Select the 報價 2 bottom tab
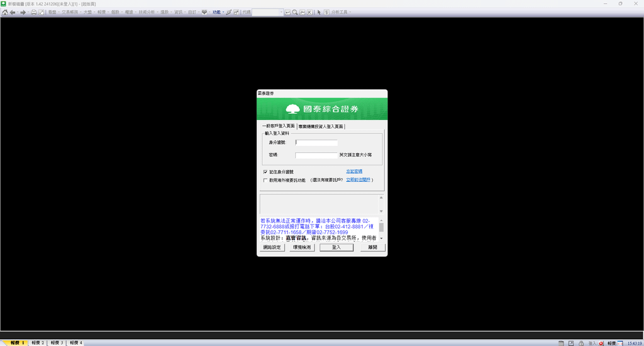Image resolution: width=644 pixels, height=346 pixels. coord(38,343)
